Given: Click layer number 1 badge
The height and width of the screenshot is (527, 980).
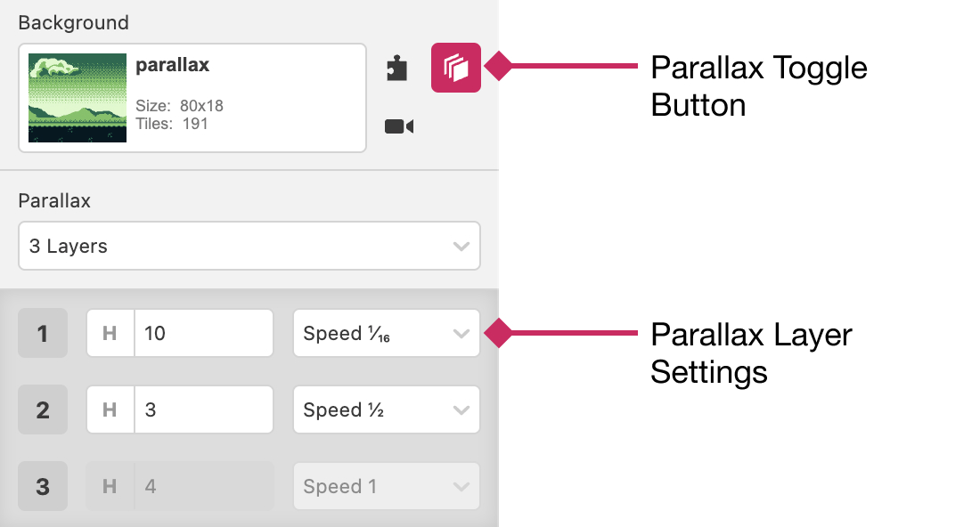Looking at the screenshot, I should pyautogui.click(x=43, y=334).
